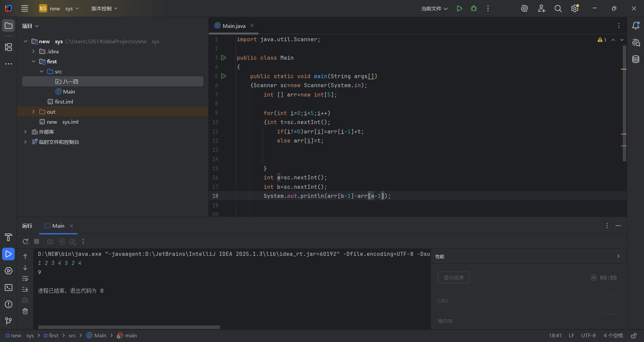This screenshot has height=342, width=644.
Task: Open the Problems tool window
Action: click(8, 304)
